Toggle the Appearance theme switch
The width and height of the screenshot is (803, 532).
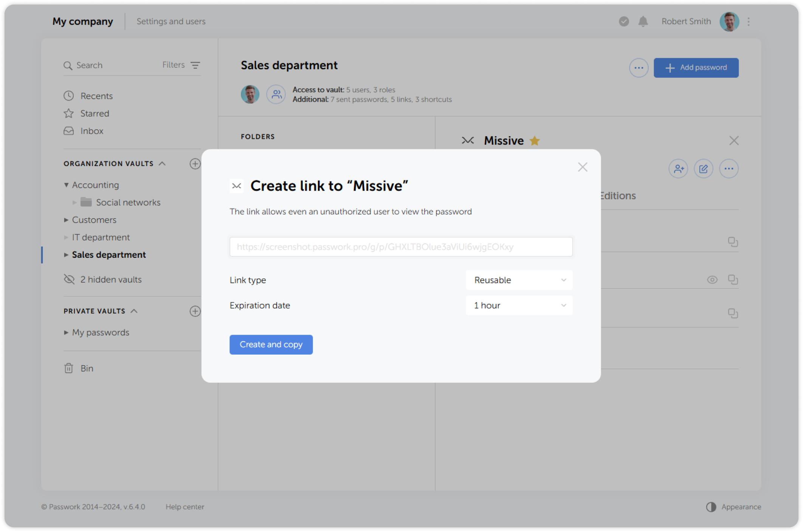pyautogui.click(x=711, y=507)
